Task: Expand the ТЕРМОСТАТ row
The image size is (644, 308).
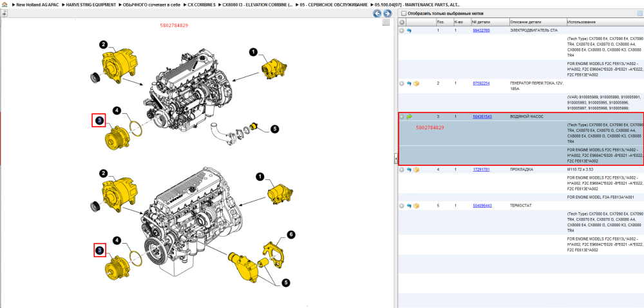Action: (402, 206)
